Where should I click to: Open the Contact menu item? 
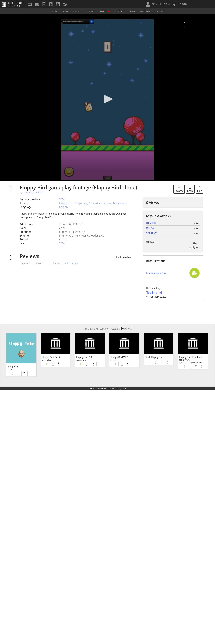pyautogui.click(x=120, y=11)
